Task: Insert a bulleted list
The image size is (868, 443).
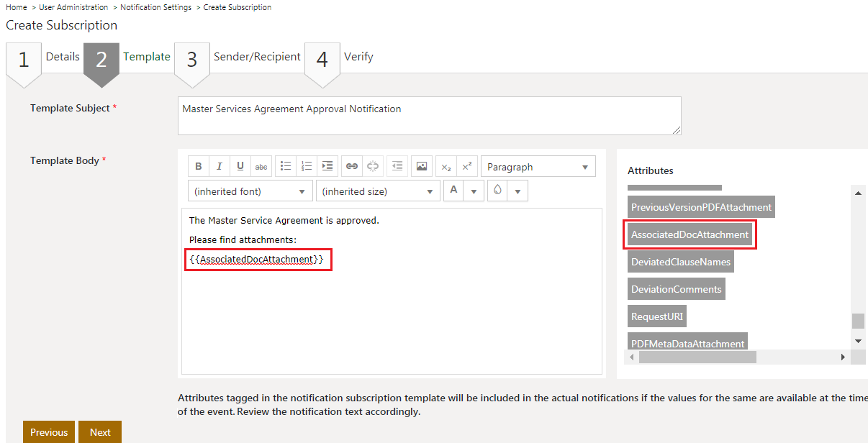Action: pos(286,166)
